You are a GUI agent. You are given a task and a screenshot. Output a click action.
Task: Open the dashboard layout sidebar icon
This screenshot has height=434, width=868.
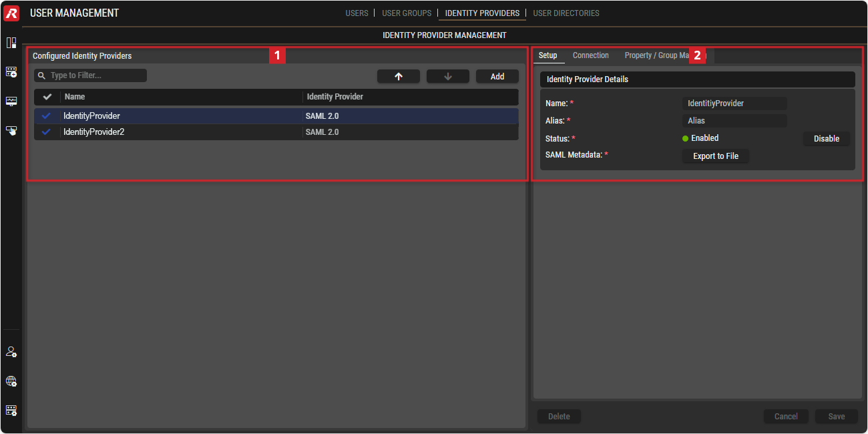pyautogui.click(x=11, y=43)
